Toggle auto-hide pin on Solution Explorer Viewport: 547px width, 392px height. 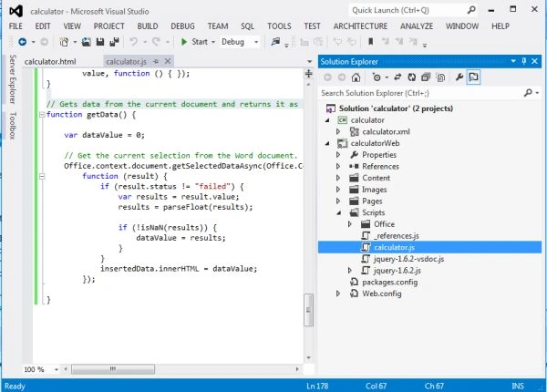[523, 61]
